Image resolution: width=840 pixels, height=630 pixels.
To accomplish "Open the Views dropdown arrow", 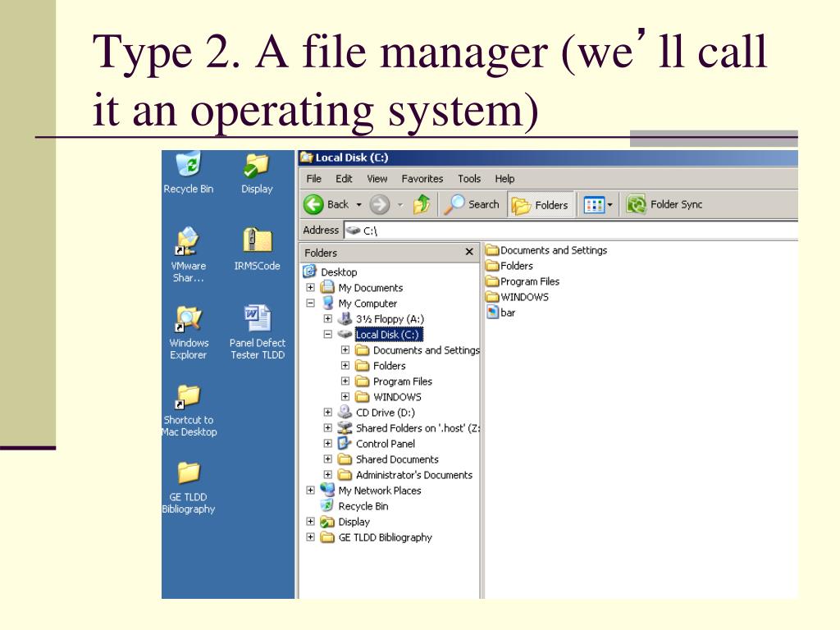I will click(x=609, y=204).
